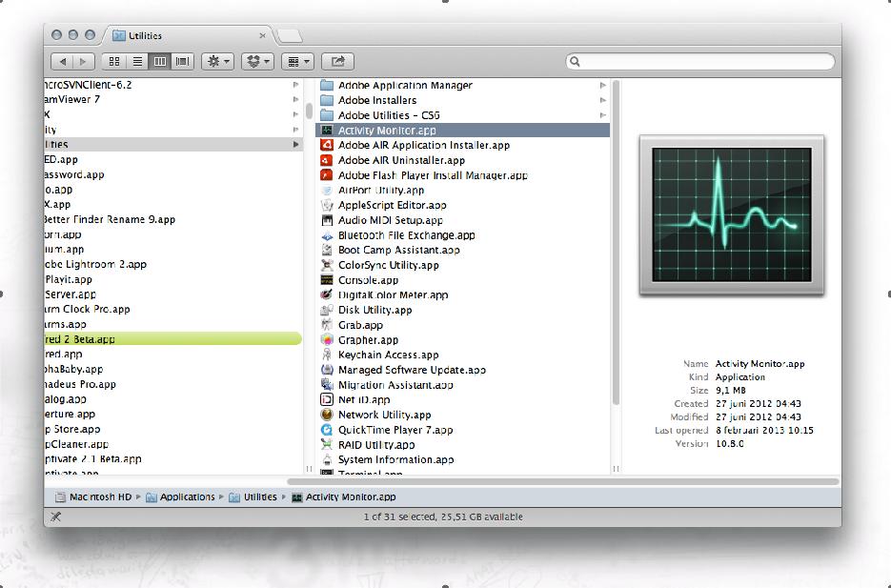Click the Adobe AIR Uninstaller icon
Screen dimensions: 891x588
(327, 160)
